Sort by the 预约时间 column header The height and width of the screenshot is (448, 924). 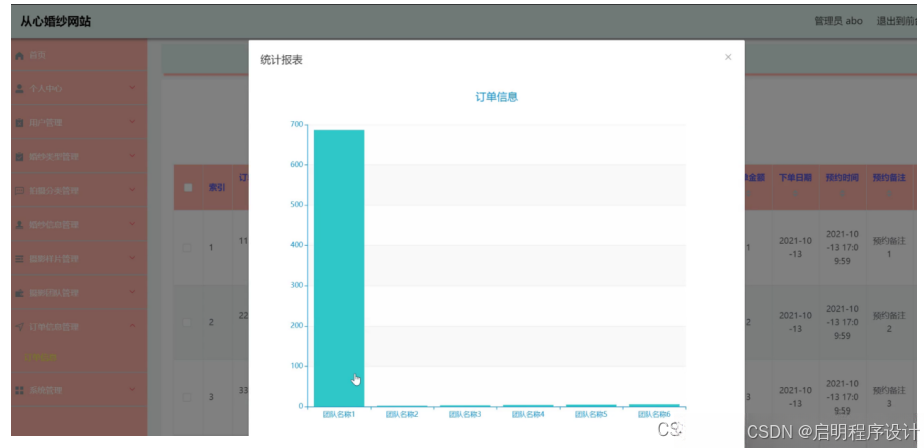842,177
